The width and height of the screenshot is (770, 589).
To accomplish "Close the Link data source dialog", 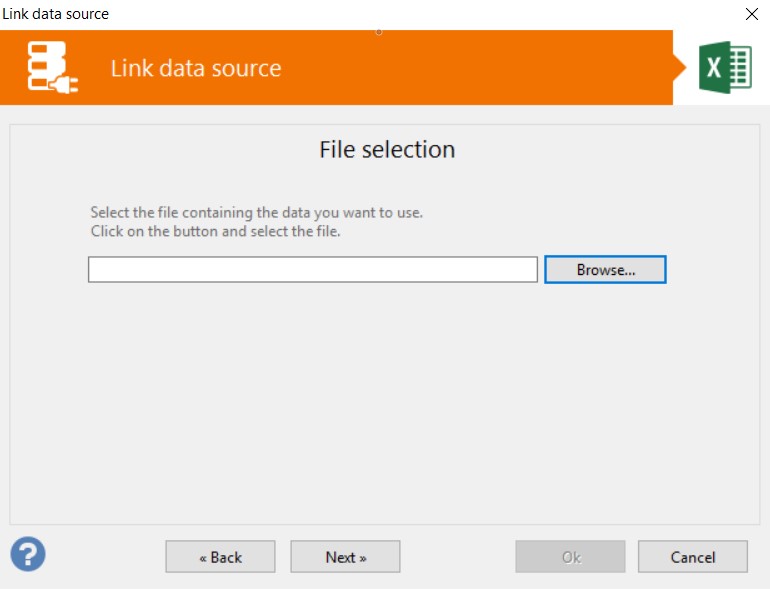I will (x=751, y=14).
